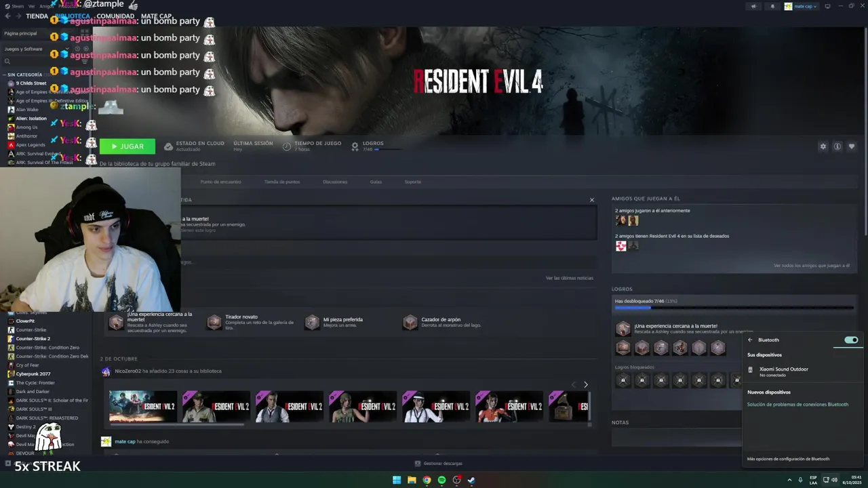This screenshot has height=488, width=868.
Task: Open mate cap avatar in activity feed
Action: tap(106, 441)
